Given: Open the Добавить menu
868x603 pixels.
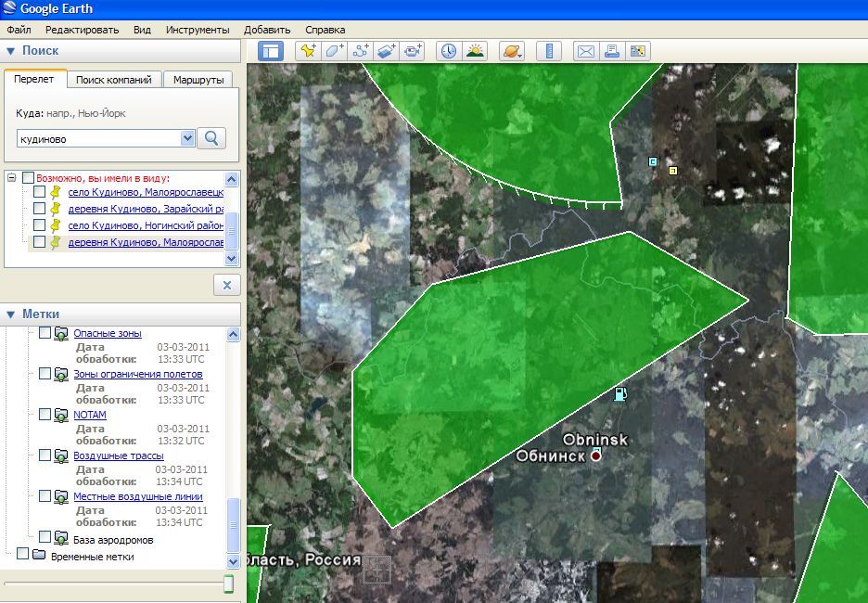Looking at the screenshot, I should (x=267, y=30).
